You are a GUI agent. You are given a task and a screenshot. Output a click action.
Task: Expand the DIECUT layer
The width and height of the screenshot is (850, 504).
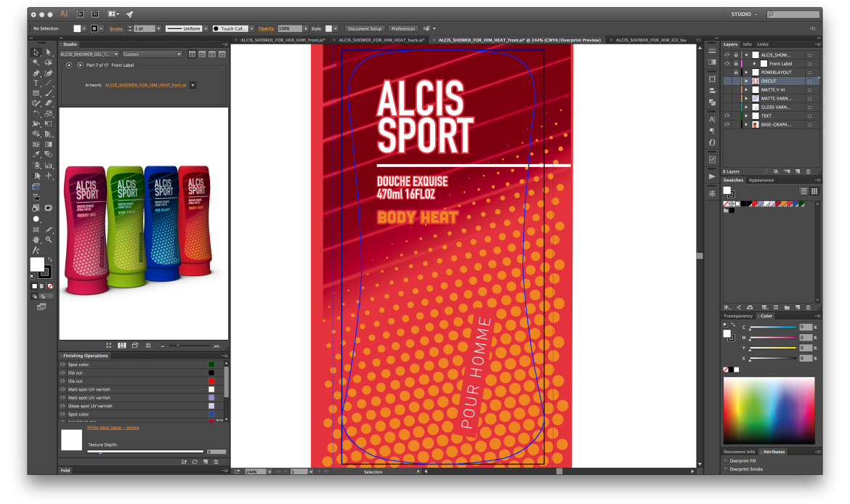tap(746, 81)
